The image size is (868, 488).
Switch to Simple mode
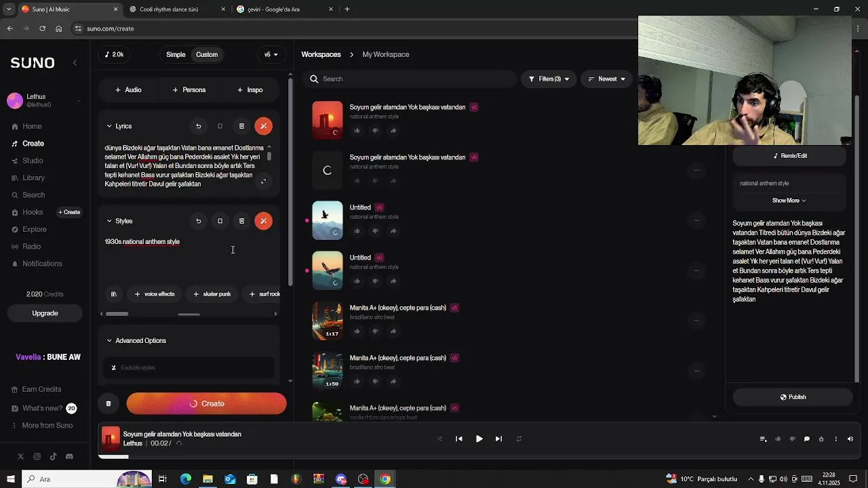pyautogui.click(x=176, y=55)
